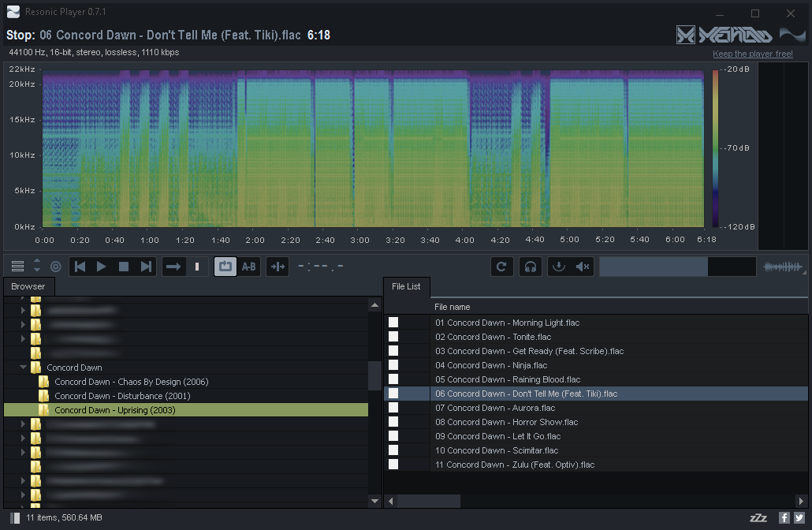Tick the checkbox for 02 Tonite
The height and width of the screenshot is (530, 812).
[393, 337]
